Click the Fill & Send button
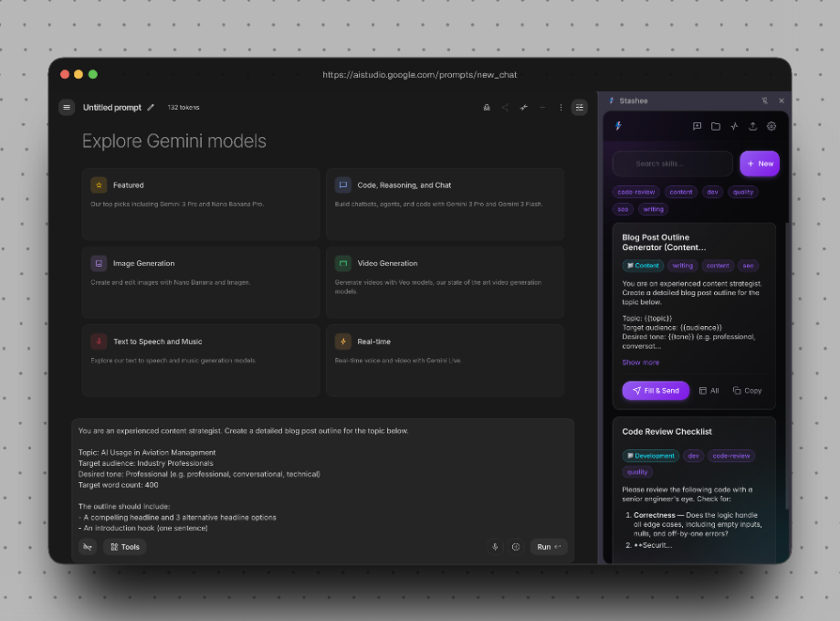 pos(655,390)
